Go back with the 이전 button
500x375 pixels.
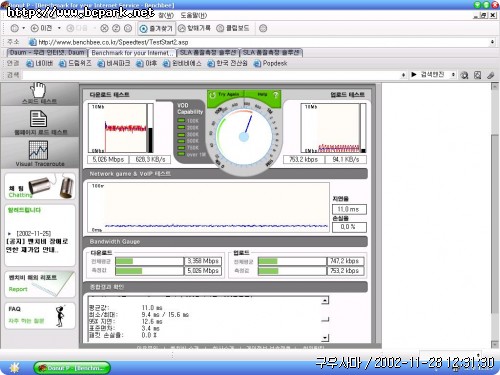click(x=41, y=28)
